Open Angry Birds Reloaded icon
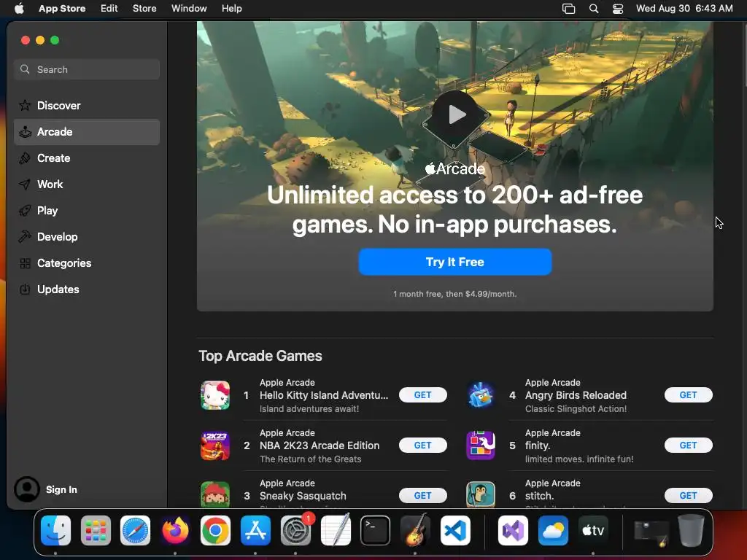Viewport: 747px width, 560px height. point(481,395)
